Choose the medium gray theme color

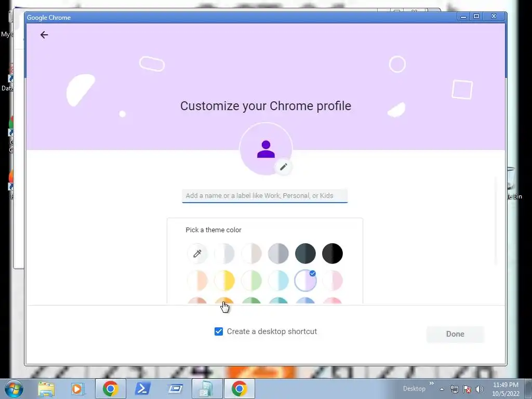[x=278, y=254]
